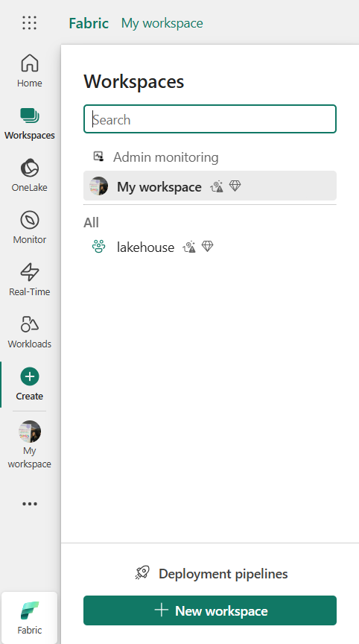Viewport: 359px width, 644px height.
Task: Create a New workspace
Action: coord(210,610)
